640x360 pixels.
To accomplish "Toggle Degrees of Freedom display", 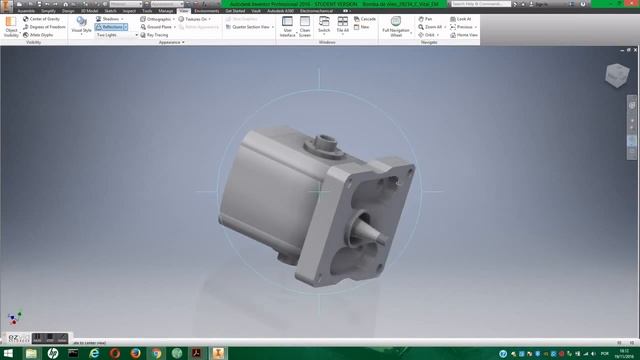I will [44, 27].
